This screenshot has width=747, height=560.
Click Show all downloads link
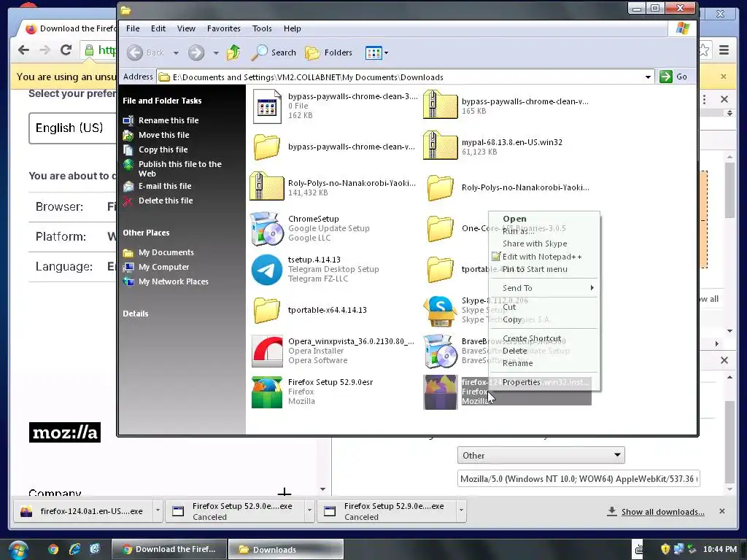point(662,512)
